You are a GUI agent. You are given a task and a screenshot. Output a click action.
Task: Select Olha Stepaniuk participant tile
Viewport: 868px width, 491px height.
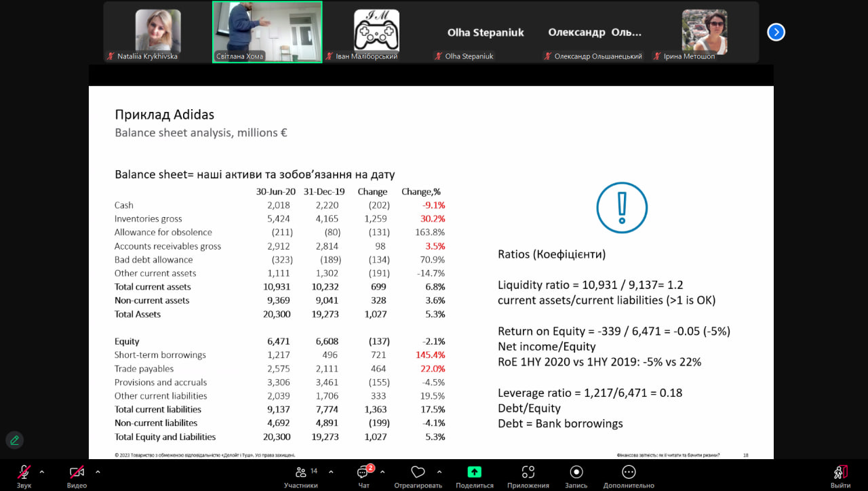click(486, 32)
